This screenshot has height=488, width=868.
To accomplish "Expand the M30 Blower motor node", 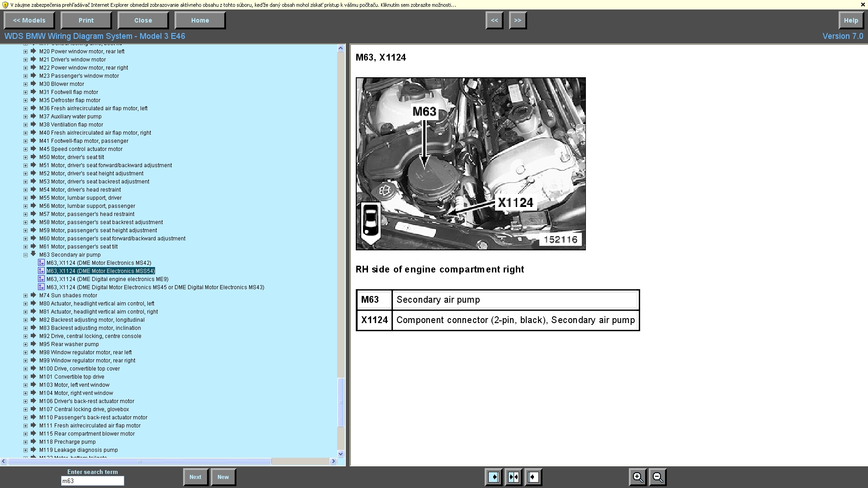I will (x=26, y=84).
